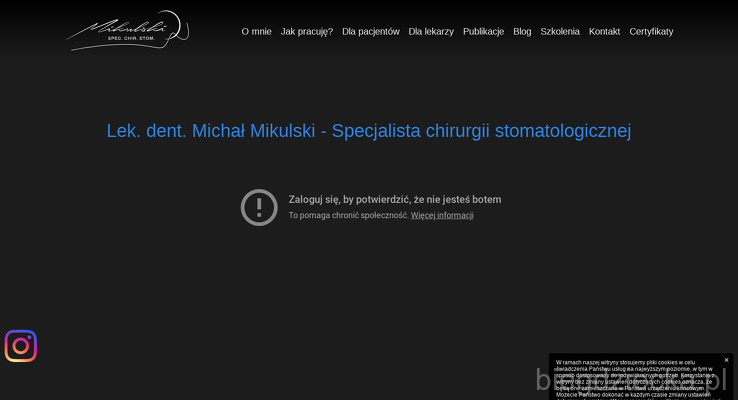
Task: View the "Certyfikaty" page
Action: point(651,31)
